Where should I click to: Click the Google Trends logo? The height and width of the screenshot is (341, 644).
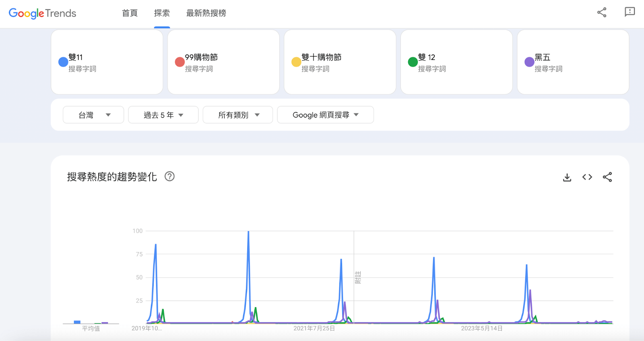(42, 13)
